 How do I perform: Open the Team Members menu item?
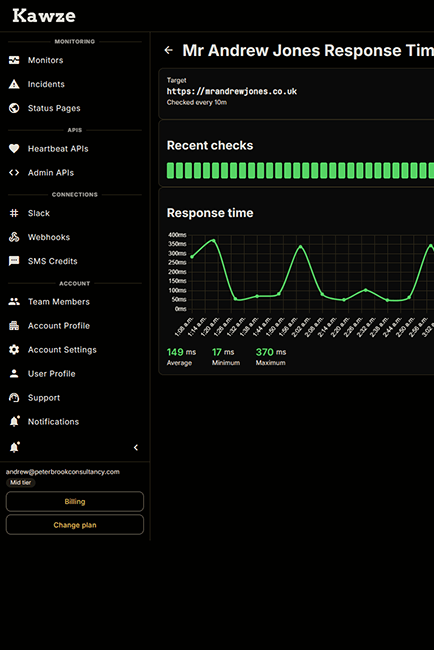pyautogui.click(x=75, y=302)
